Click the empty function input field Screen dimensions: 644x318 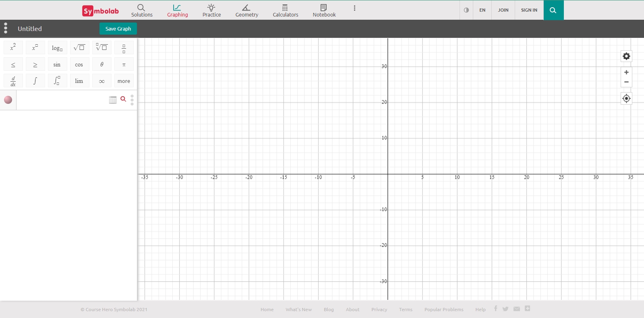pyautogui.click(x=62, y=100)
